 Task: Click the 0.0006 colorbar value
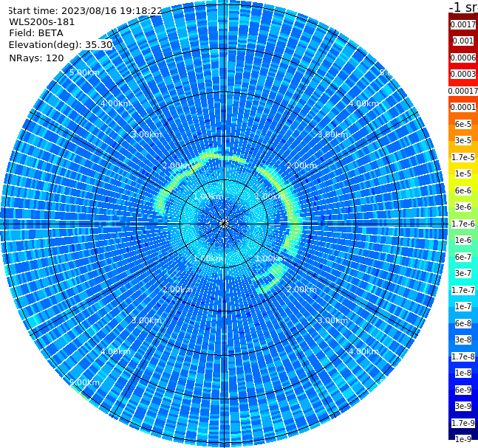click(463, 58)
